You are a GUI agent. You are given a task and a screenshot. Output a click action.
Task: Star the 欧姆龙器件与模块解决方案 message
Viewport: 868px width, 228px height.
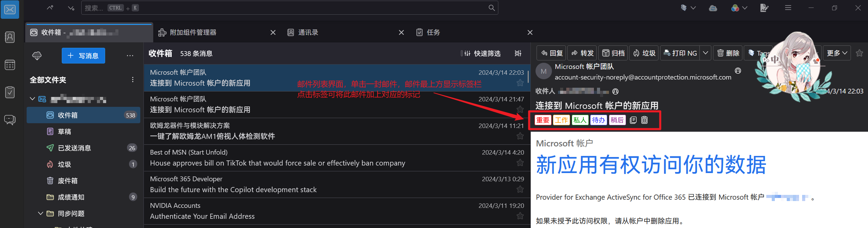[x=520, y=136]
